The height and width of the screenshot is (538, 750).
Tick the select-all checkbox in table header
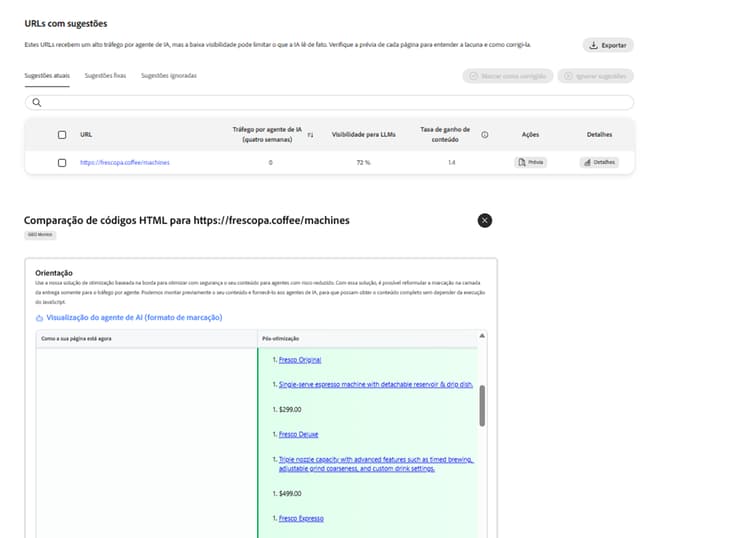click(x=62, y=135)
